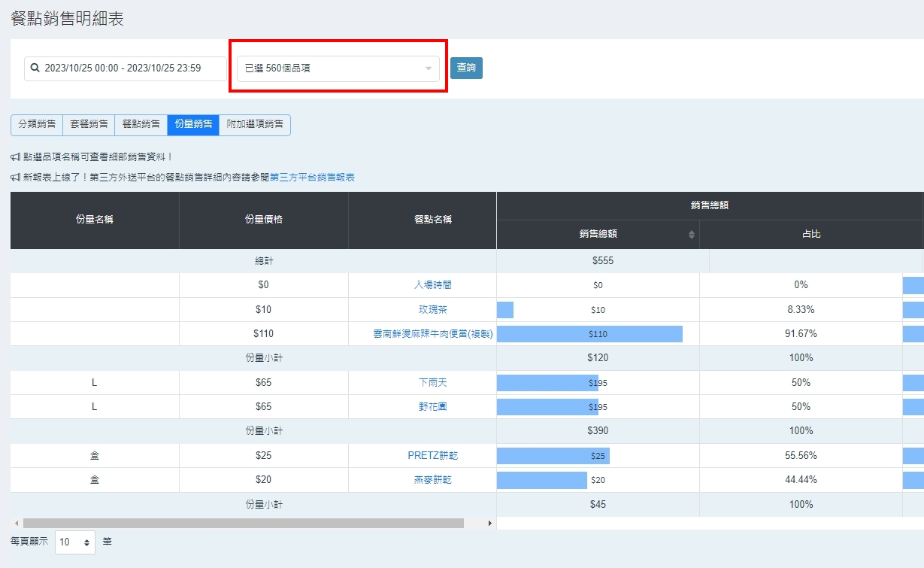This screenshot has width=924, height=568.
Task: Click the 玫瑰茶 item link
Action: click(432, 310)
